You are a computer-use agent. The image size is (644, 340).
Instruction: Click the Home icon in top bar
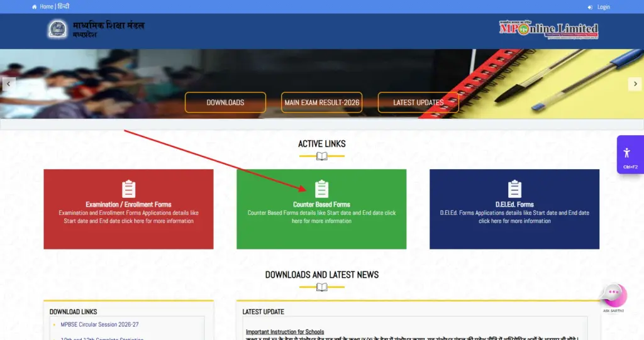point(35,6)
